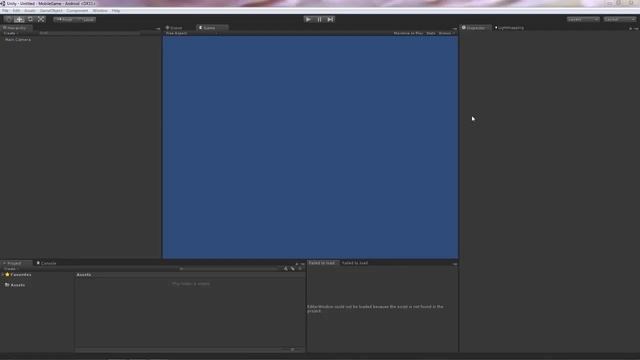Toggle the Stats overlay button
The height and width of the screenshot is (360, 640).
[431, 33]
